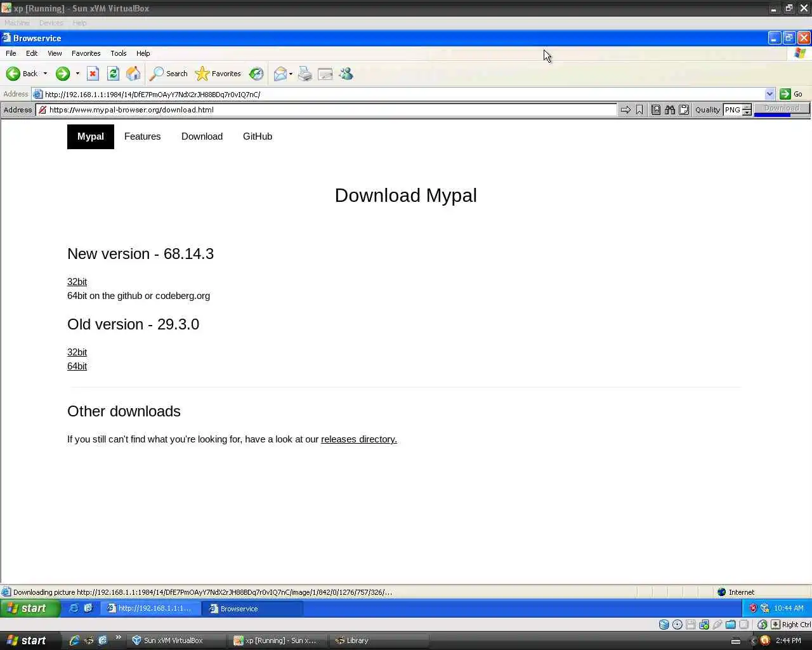
Task: Click the Home icon in IE toolbar
Action: tap(133, 74)
